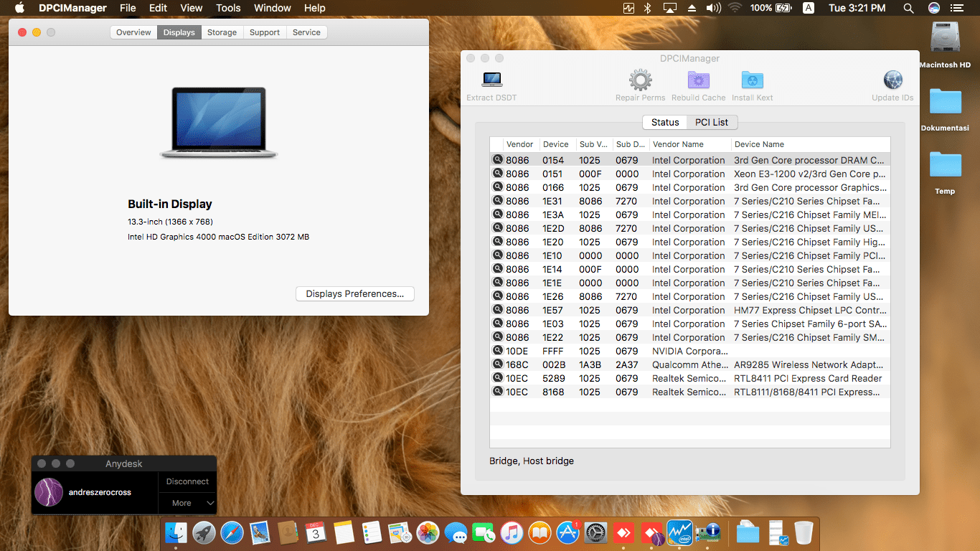This screenshot has height=551, width=980.
Task: Click the "NVIDIA Corpora..." vendor name cell
Action: coord(689,351)
